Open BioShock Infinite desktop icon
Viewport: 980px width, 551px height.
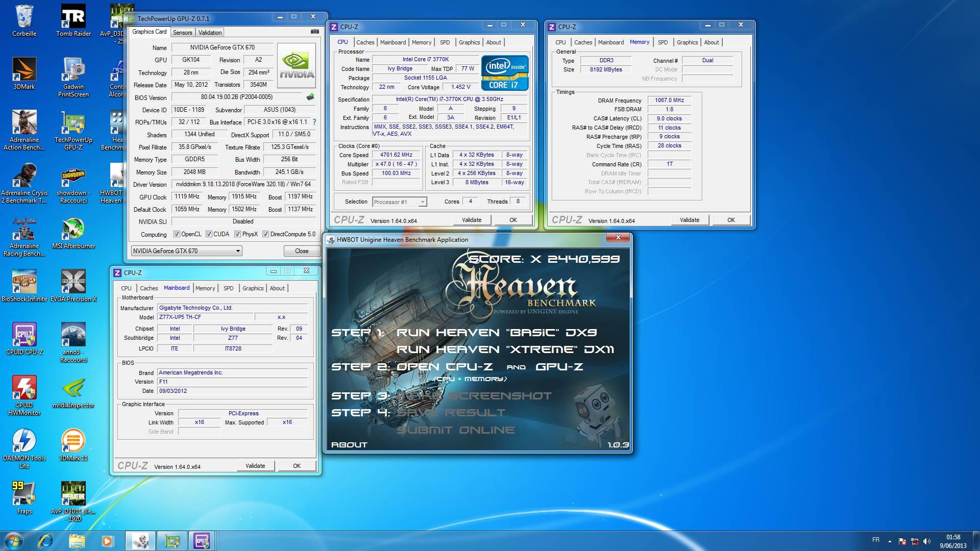click(x=24, y=286)
